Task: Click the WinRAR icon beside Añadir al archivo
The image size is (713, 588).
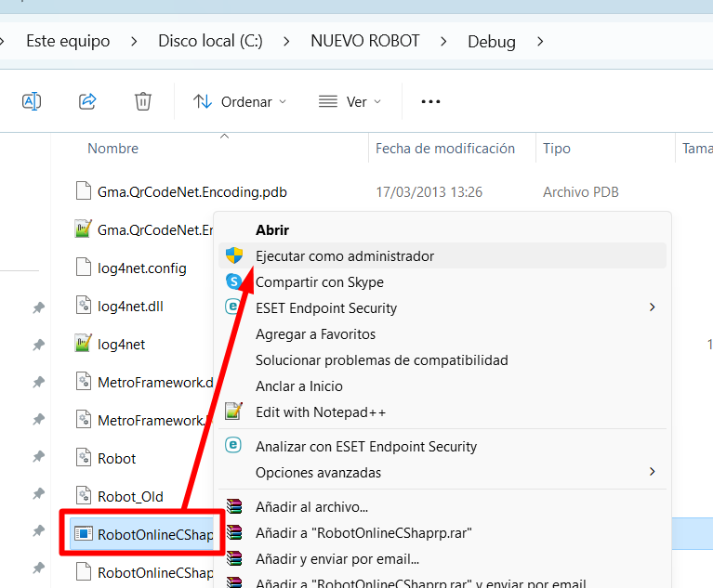Action: [x=234, y=505]
